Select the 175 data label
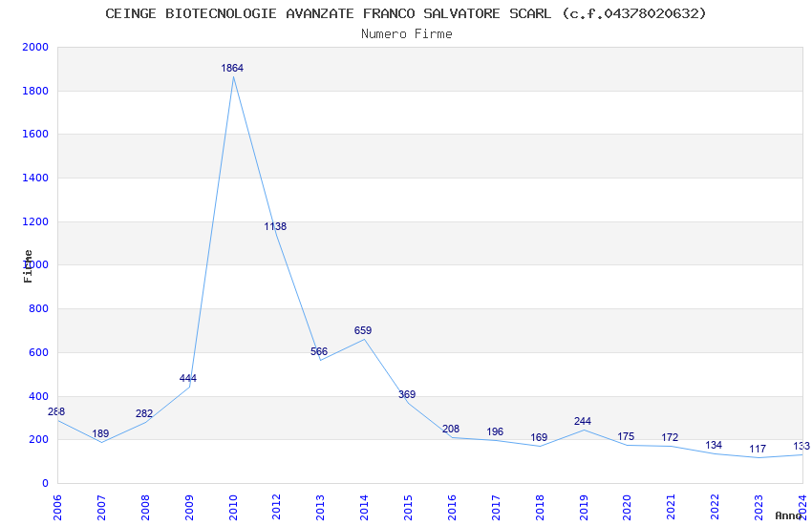The height and width of the screenshot is (525, 812). 626,436
